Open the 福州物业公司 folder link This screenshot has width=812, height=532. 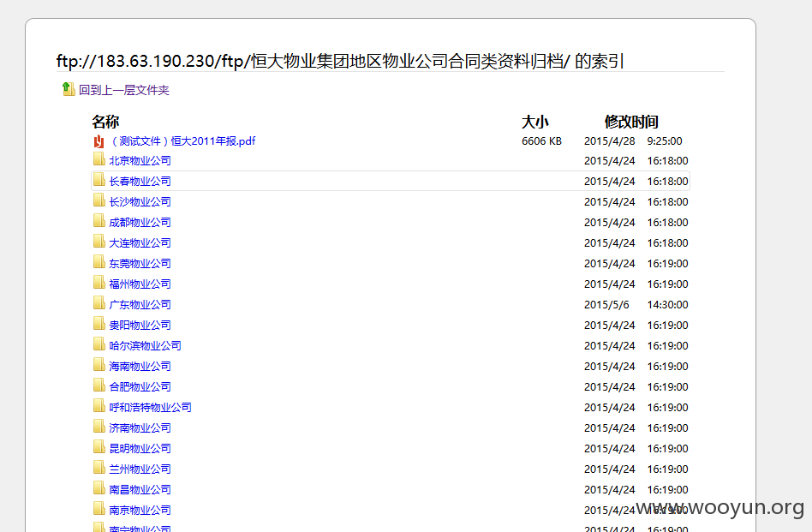140,284
